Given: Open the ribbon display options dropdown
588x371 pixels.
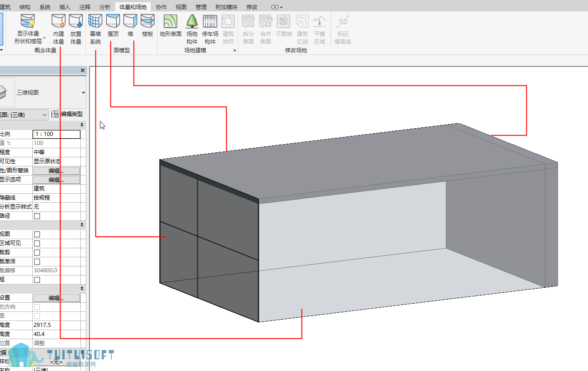Looking at the screenshot, I should (x=277, y=7).
